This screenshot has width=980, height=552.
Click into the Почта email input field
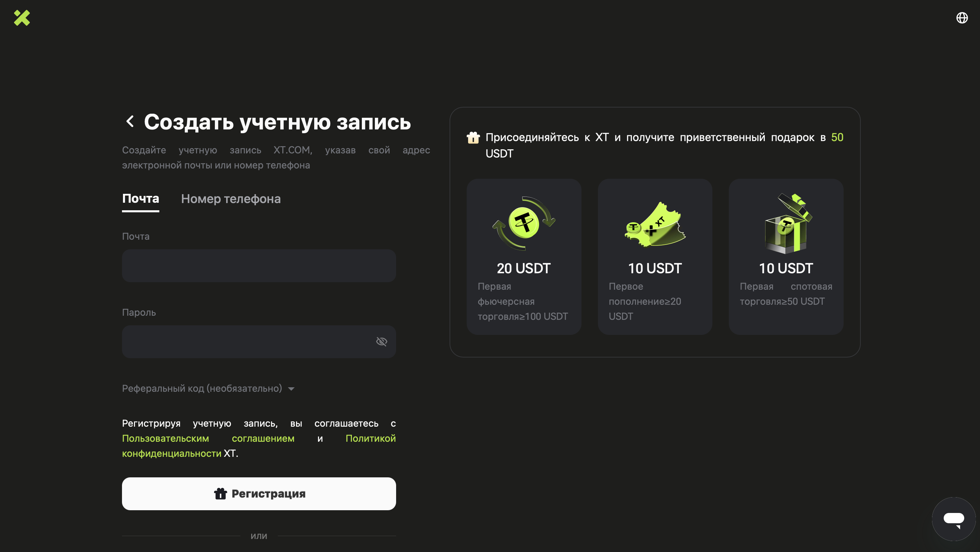(x=259, y=266)
